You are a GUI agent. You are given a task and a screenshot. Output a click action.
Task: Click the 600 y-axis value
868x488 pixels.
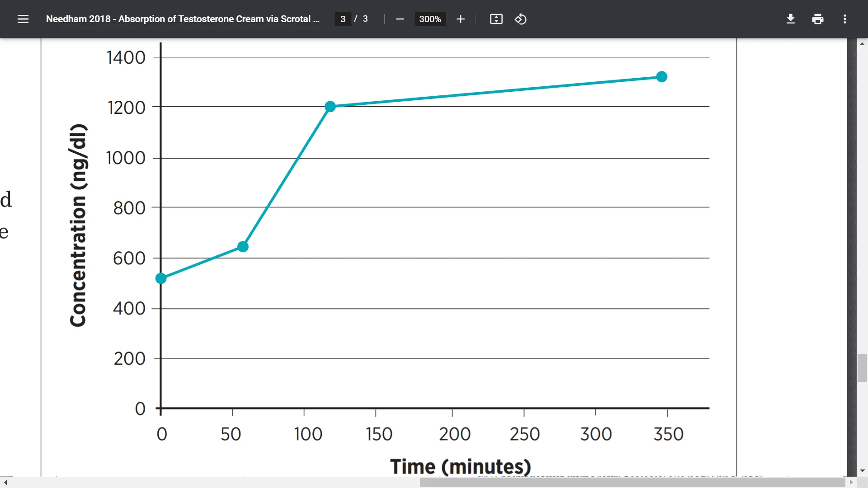pyautogui.click(x=129, y=258)
